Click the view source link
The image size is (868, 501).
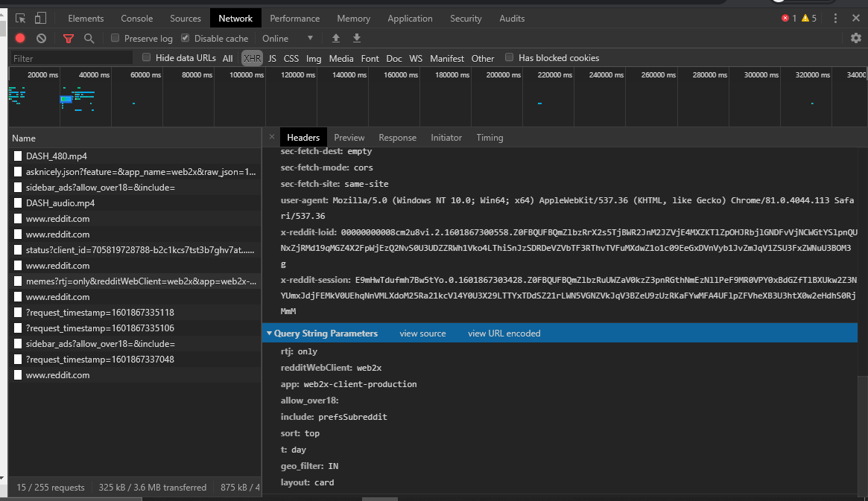[x=422, y=334]
